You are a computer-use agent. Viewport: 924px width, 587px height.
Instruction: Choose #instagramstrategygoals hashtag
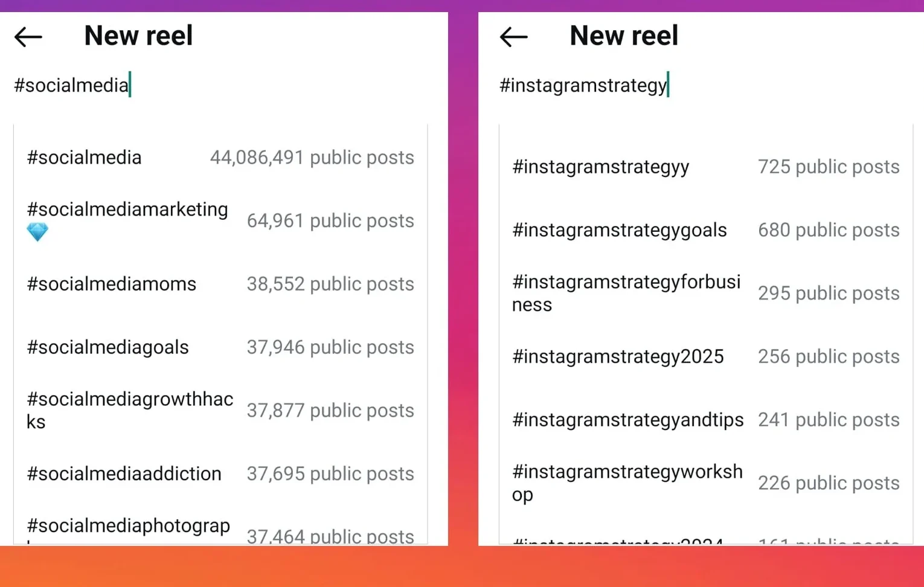click(706, 230)
